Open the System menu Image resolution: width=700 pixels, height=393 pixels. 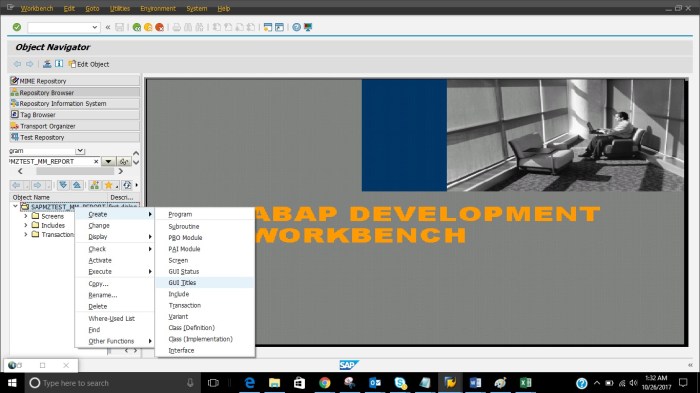pyautogui.click(x=197, y=8)
